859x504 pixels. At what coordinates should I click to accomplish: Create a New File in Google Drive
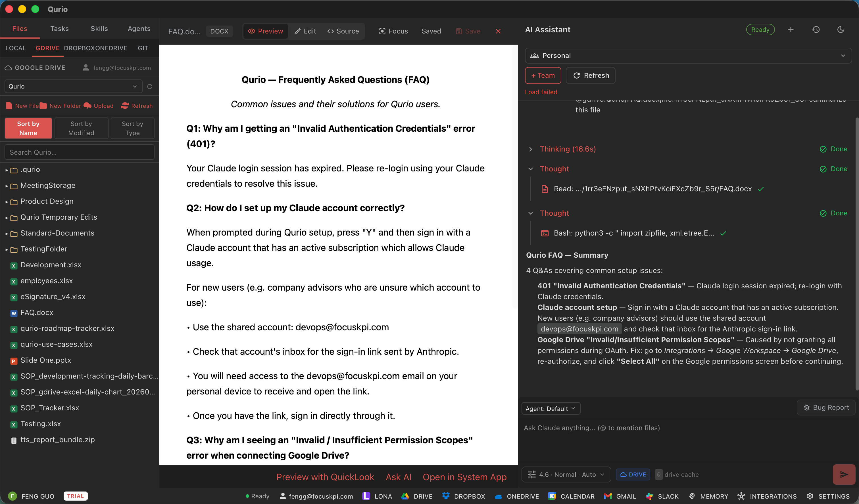tap(22, 106)
